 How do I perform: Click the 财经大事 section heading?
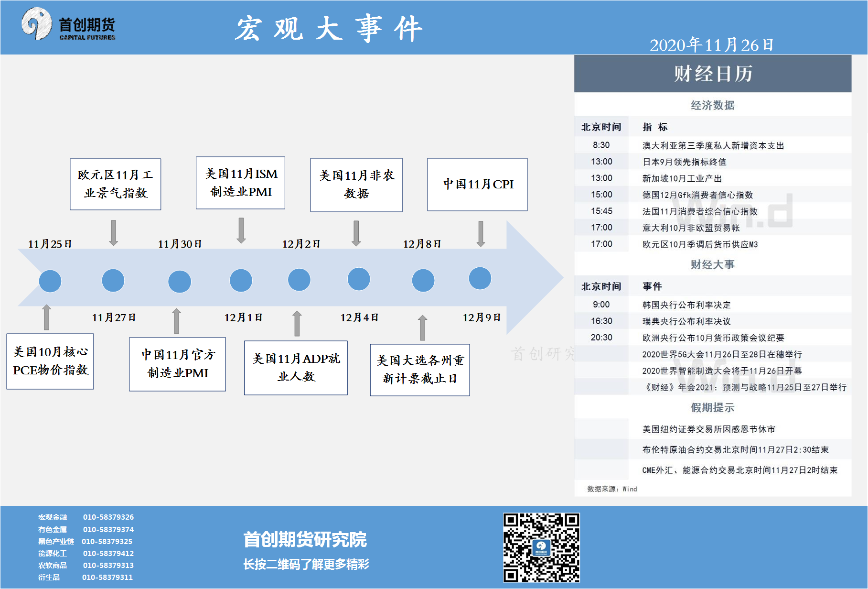tap(713, 264)
